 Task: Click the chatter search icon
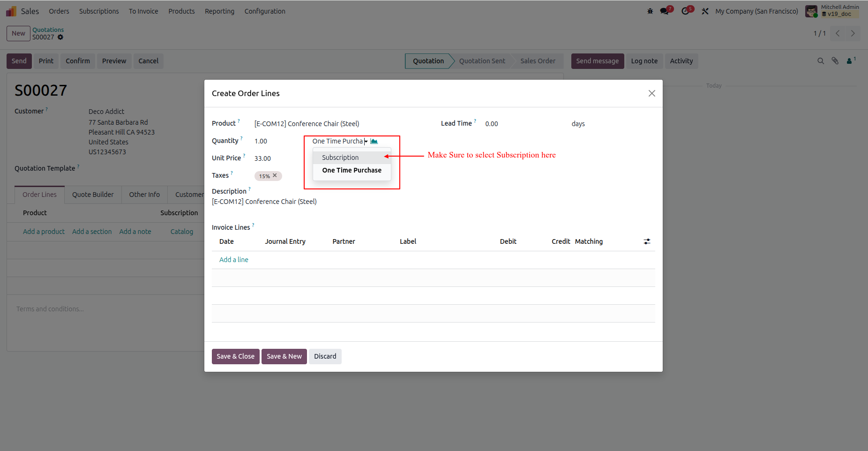821,61
